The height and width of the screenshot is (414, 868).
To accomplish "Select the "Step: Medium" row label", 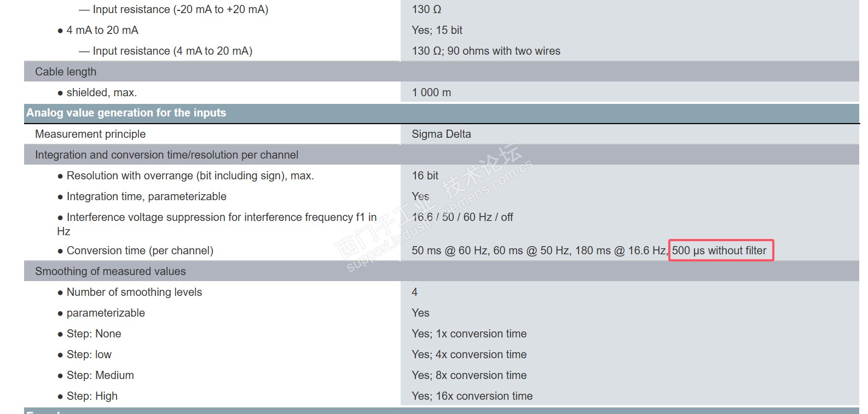I will click(x=100, y=375).
